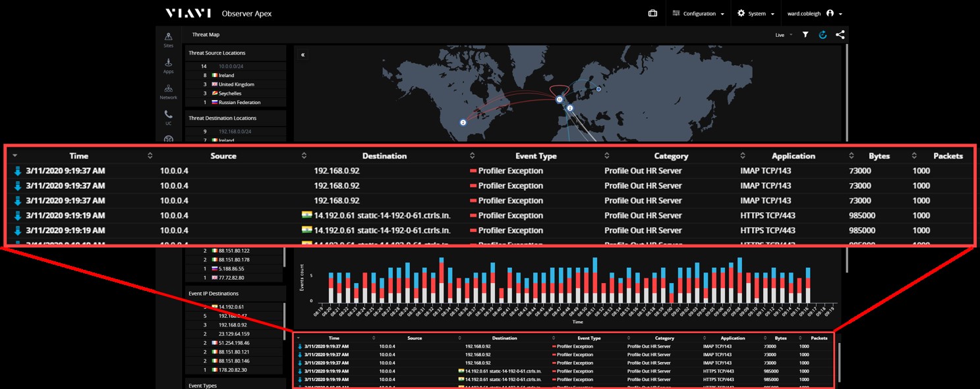Open the filter funnel icon
The width and height of the screenshot is (980, 389).
coord(805,35)
